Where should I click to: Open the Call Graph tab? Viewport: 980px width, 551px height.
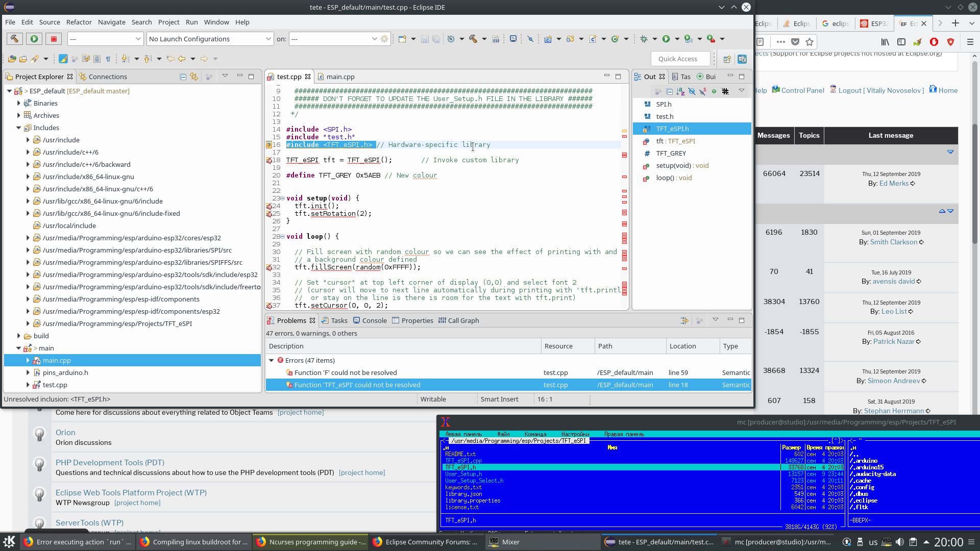458,320
